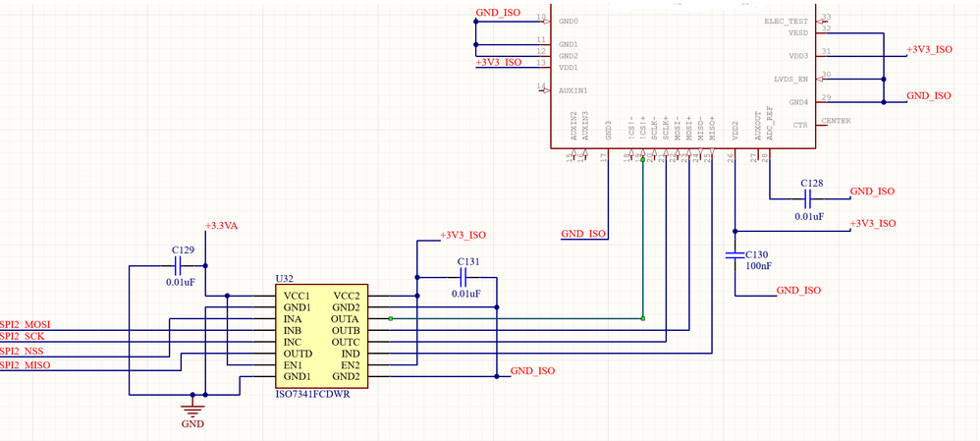
Task: Click the +3V3_ISO label above C131
Action: tap(463, 235)
